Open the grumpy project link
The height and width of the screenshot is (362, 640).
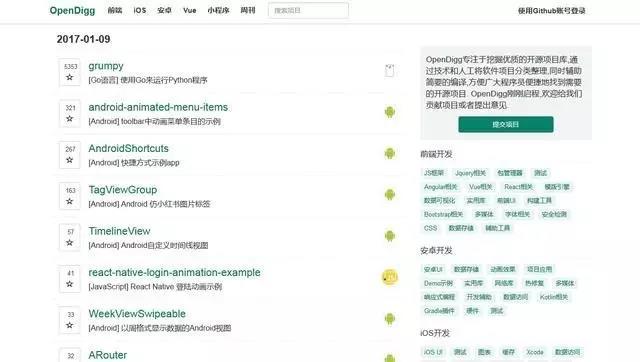coord(106,66)
